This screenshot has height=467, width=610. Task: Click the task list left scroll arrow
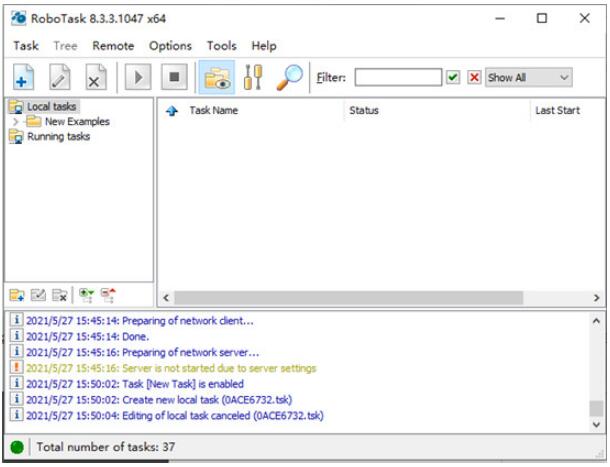click(166, 298)
